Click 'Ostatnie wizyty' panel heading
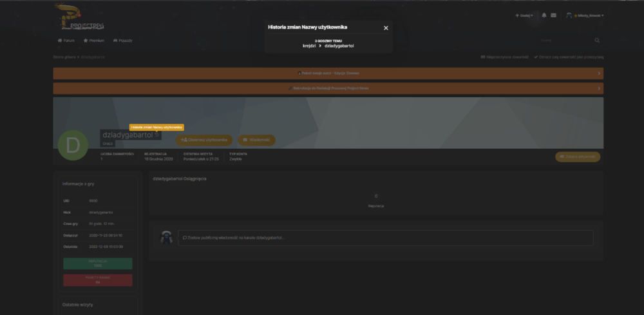 [78, 305]
